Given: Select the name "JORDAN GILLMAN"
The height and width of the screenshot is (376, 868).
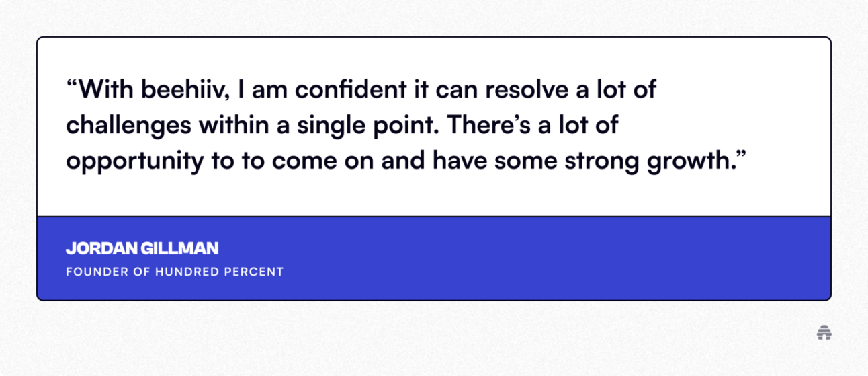Looking at the screenshot, I should tap(142, 248).
